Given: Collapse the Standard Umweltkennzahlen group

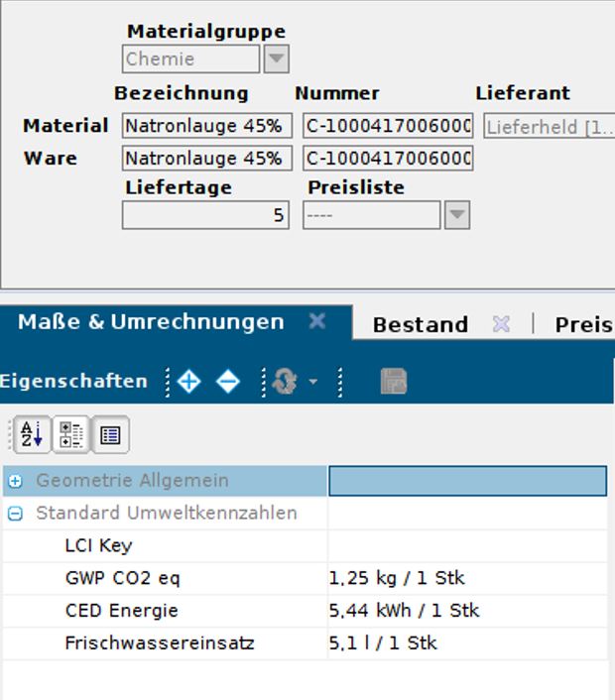Looking at the screenshot, I should [x=15, y=514].
